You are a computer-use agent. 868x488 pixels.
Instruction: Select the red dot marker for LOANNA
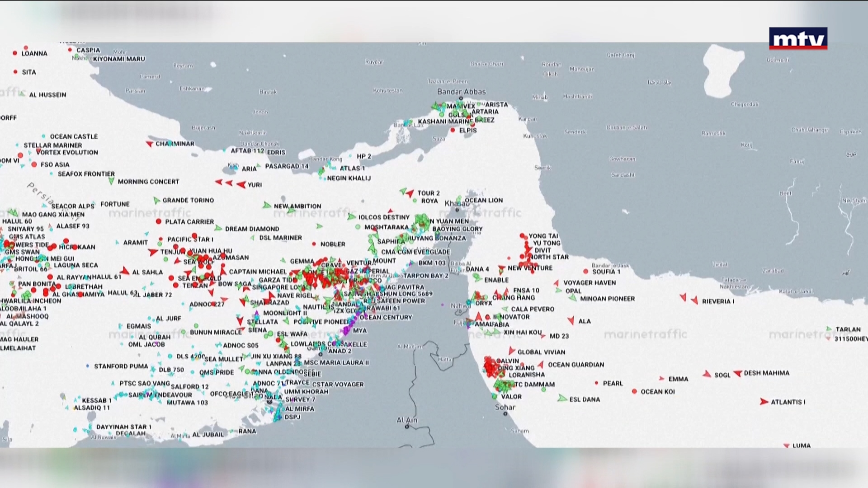[15, 53]
